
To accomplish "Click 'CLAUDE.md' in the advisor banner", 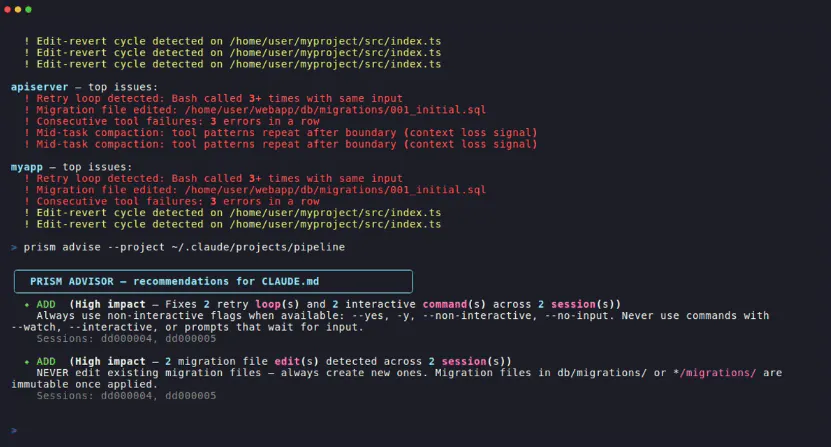I will 290,282.
